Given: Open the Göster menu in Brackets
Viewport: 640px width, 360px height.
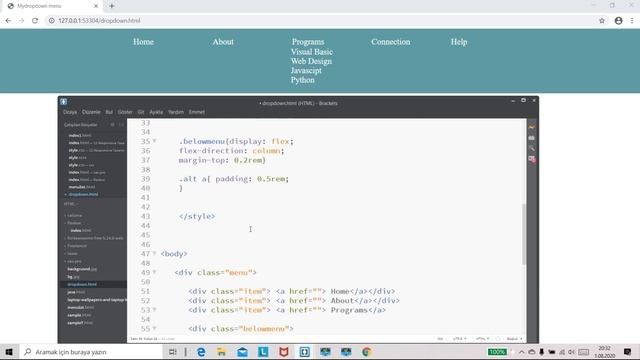Looking at the screenshot, I should [125, 112].
